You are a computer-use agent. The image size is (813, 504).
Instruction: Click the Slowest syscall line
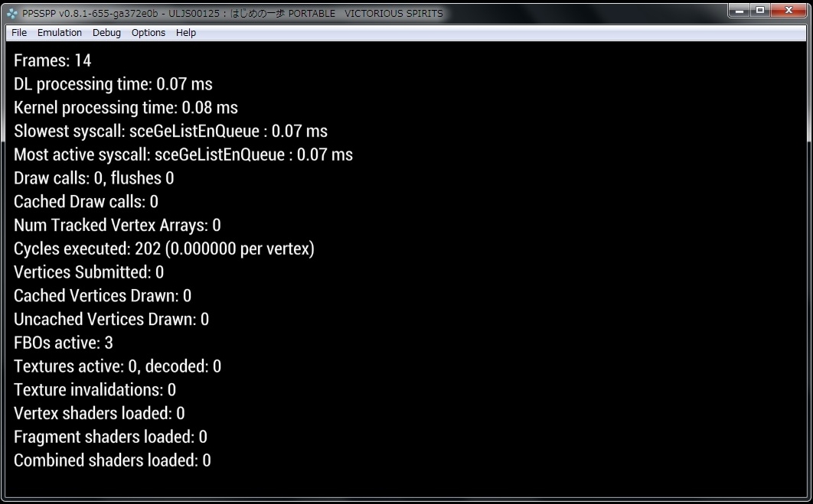click(x=171, y=132)
